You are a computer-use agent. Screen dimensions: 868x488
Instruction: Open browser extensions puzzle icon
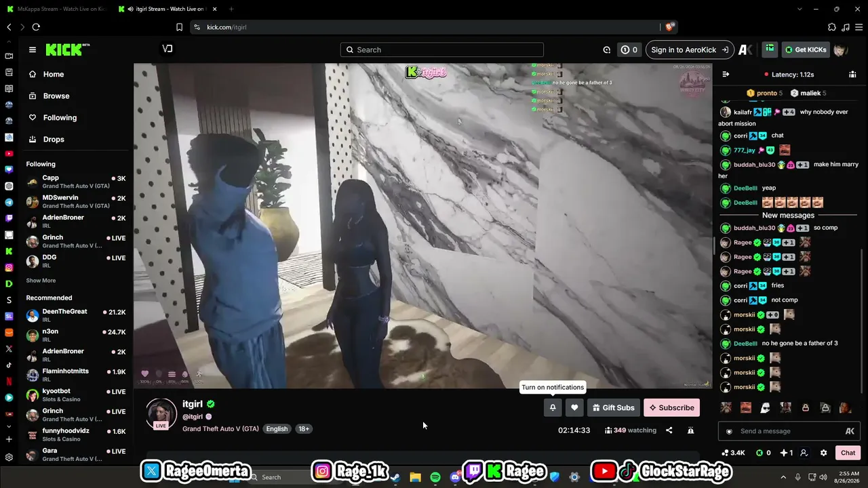pos(832,27)
